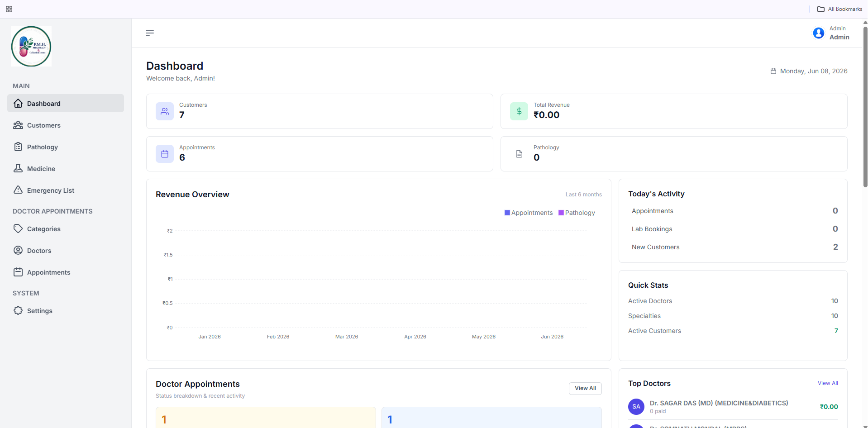The image size is (868, 428).
Task: Click the Admin profile avatar icon
Action: click(x=819, y=33)
